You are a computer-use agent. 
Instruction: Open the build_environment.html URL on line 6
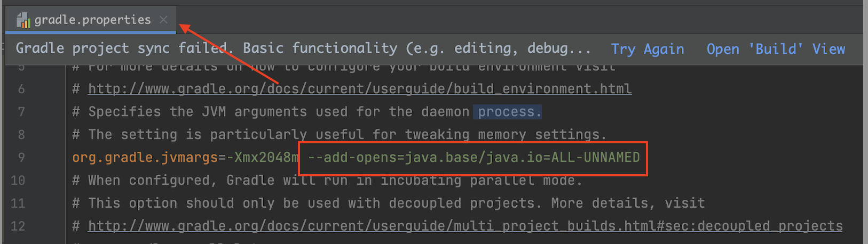[359, 89]
